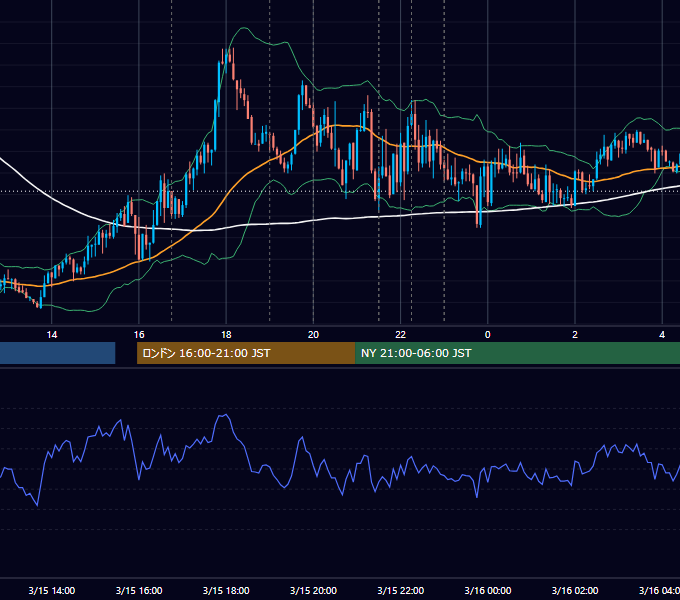
Task: Click the 16 hour axis label
Action: (x=139, y=335)
